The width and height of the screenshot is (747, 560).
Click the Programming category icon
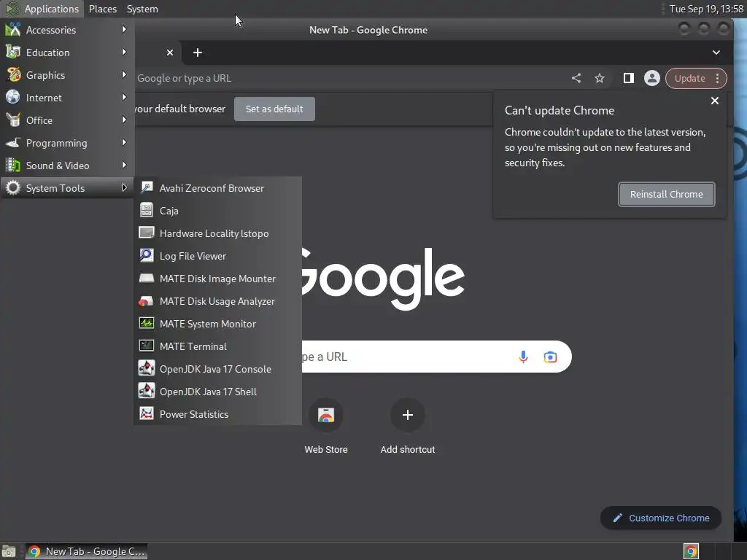pos(13,142)
